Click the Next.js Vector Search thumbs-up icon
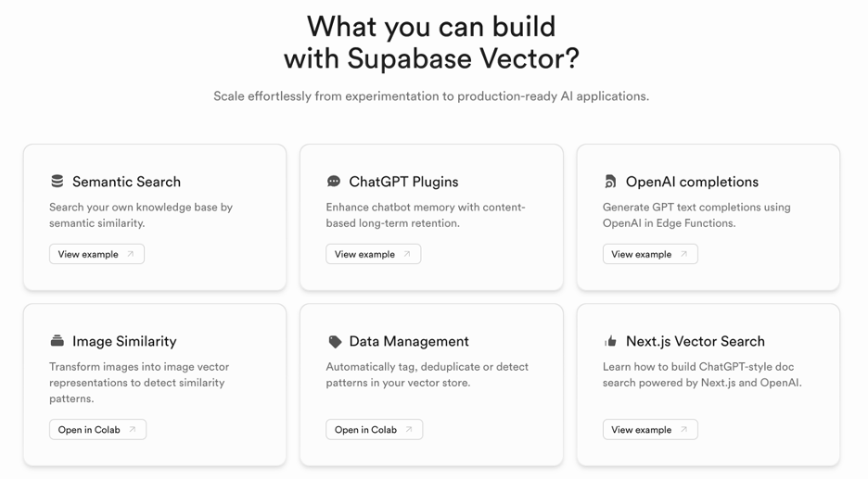The image size is (868, 480). (x=610, y=342)
